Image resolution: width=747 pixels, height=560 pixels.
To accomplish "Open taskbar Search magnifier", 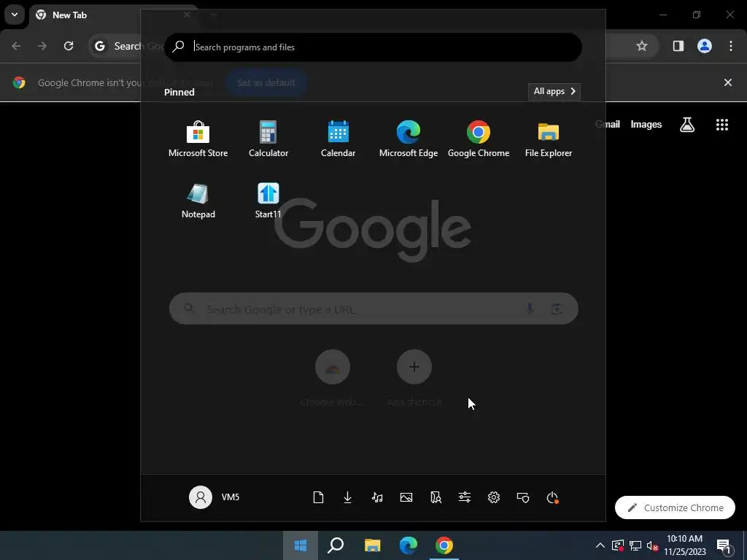I will coord(336,545).
